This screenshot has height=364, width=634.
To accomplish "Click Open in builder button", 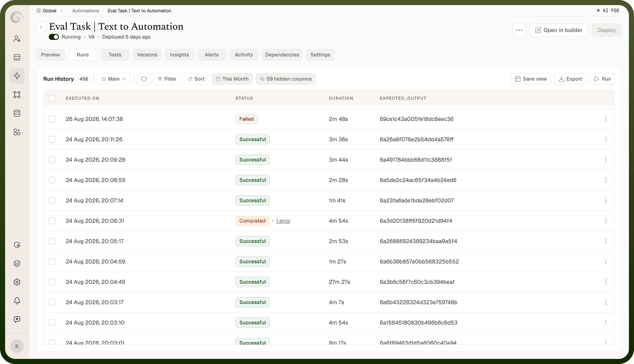I will 558,30.
